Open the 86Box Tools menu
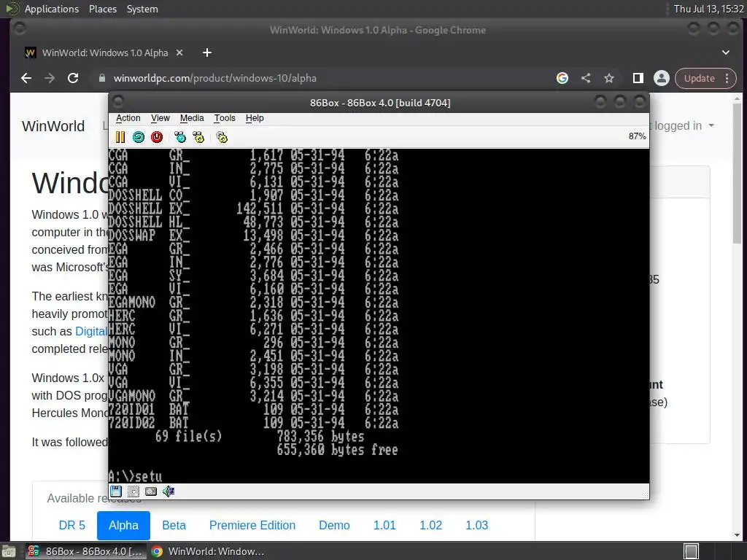Viewport: 747px width, 560px height. 225,118
